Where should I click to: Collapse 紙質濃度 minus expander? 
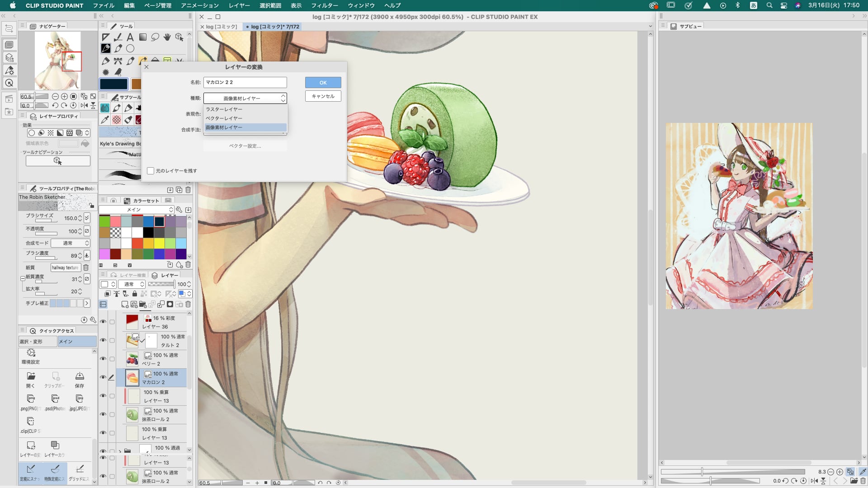coord(23,278)
